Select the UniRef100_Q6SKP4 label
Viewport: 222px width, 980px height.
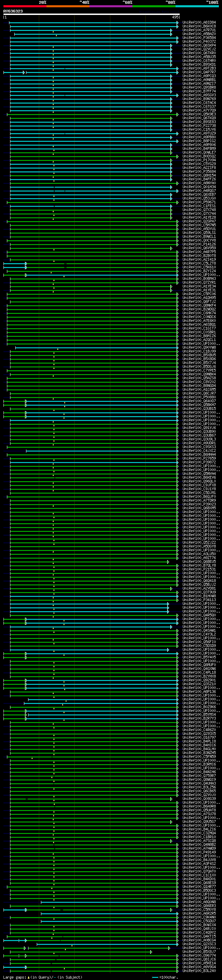tap(199, 45)
